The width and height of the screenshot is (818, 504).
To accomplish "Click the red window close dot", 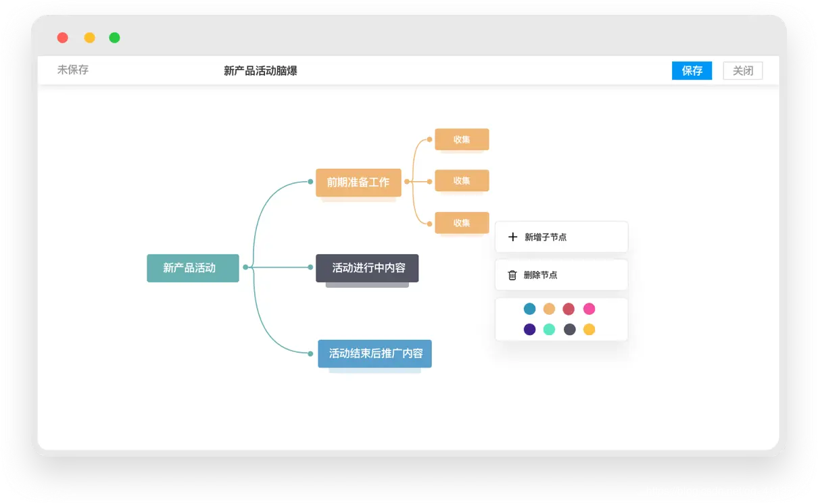I will pyautogui.click(x=62, y=38).
